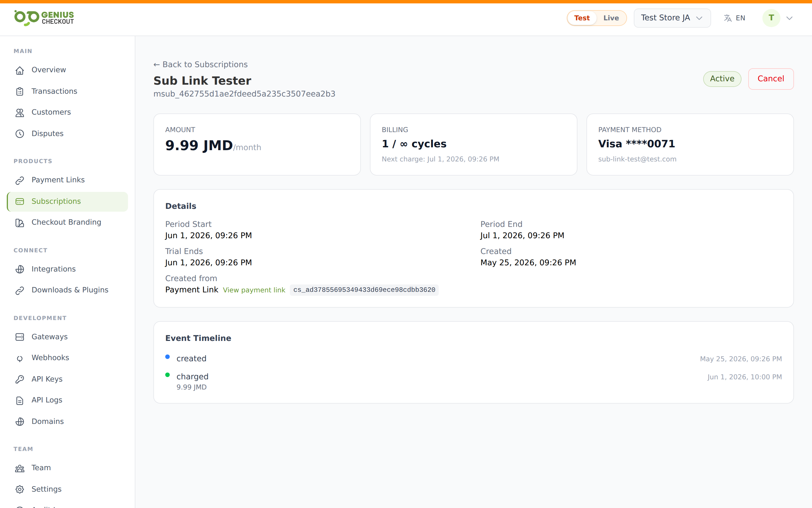Click the Jun 1, 2026, 10:00 PM timestamp
This screenshot has height=508, width=812.
click(x=744, y=377)
